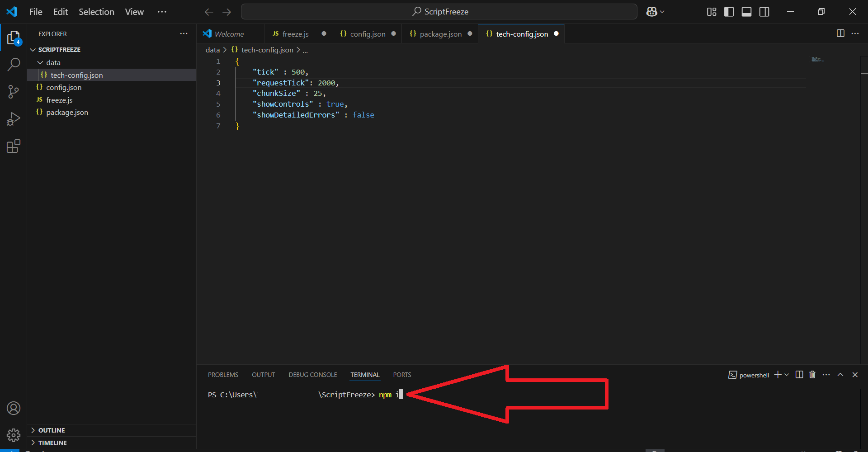The width and height of the screenshot is (868, 452).
Task: Click the breadcrumb ellipsis symbol segment
Action: (305, 50)
